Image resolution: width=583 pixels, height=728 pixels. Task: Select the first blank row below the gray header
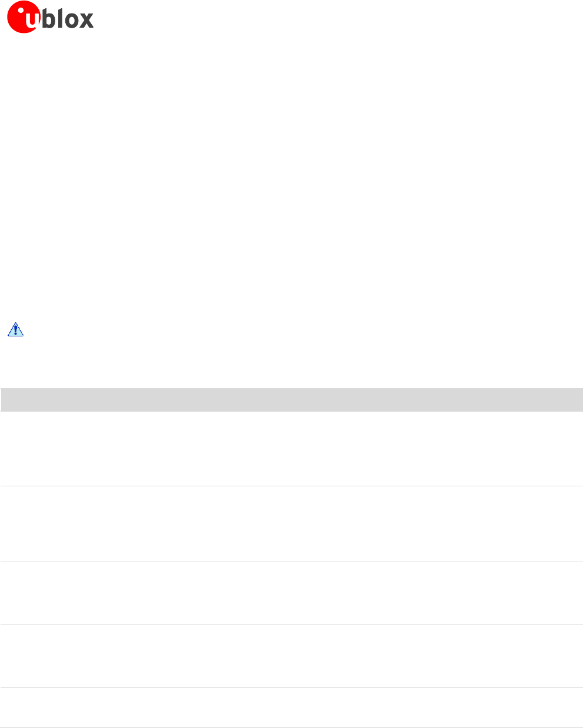291,449
